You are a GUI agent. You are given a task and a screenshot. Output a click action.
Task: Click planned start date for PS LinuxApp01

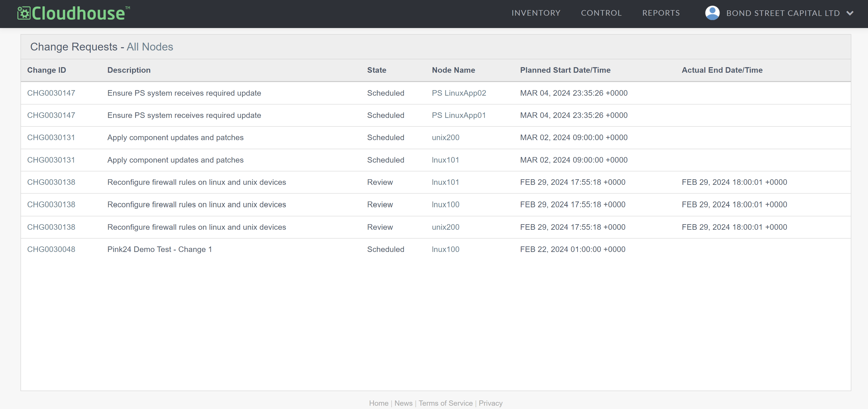(574, 115)
